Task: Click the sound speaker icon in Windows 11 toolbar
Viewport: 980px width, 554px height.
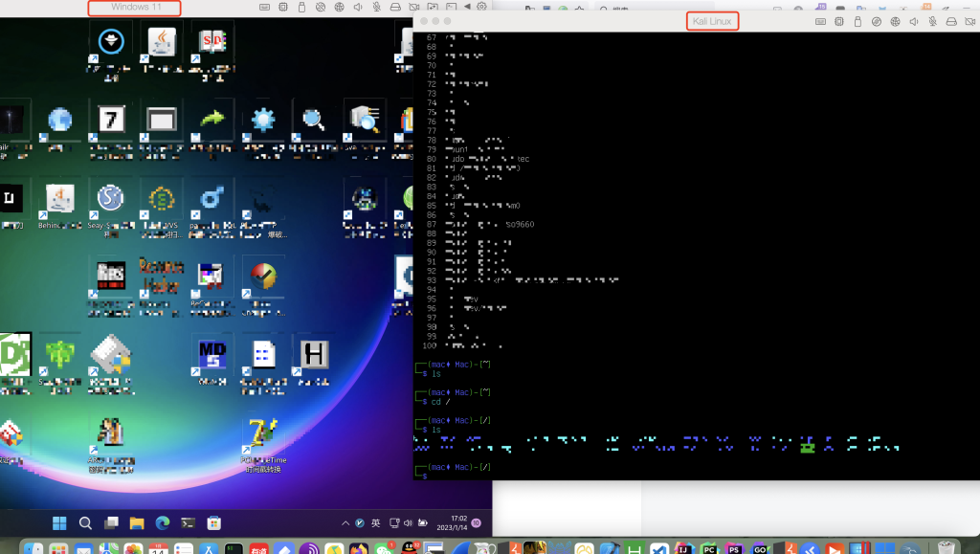Action: tap(358, 7)
